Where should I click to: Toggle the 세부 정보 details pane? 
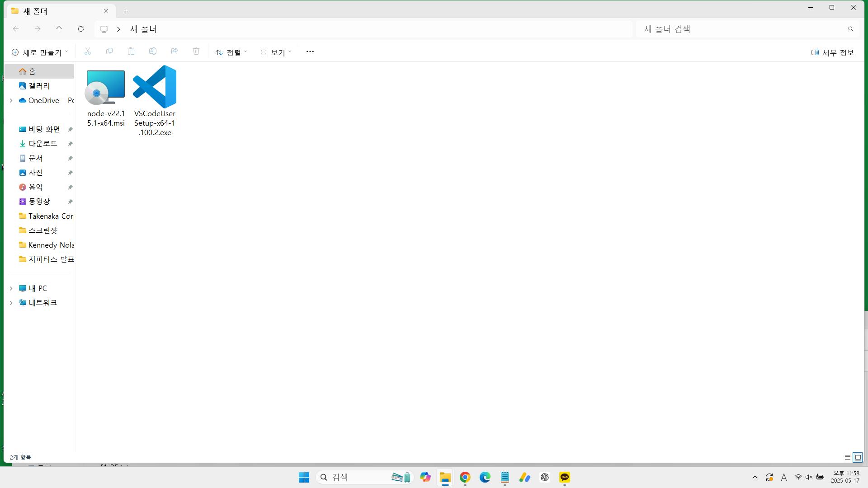(833, 52)
